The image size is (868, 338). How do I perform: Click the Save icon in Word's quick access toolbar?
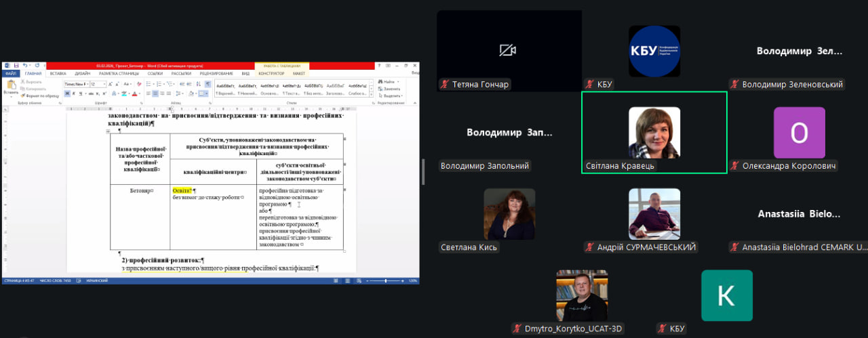(x=16, y=65)
